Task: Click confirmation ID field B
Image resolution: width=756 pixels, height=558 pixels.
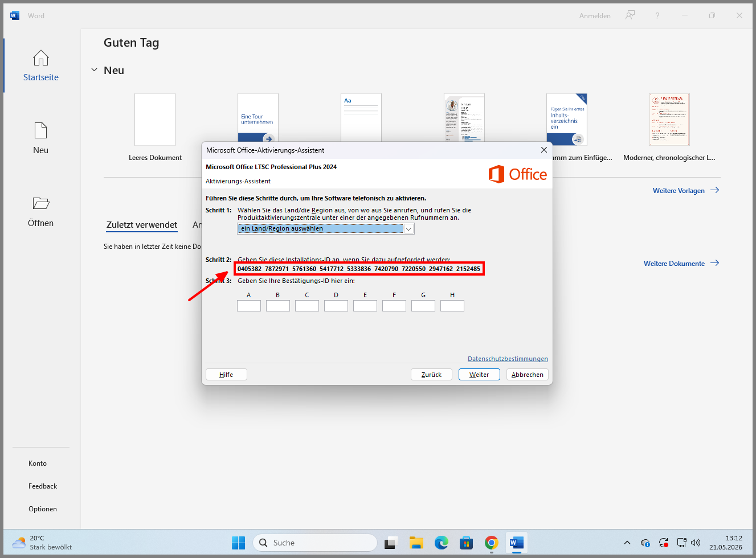Action: pyautogui.click(x=278, y=306)
